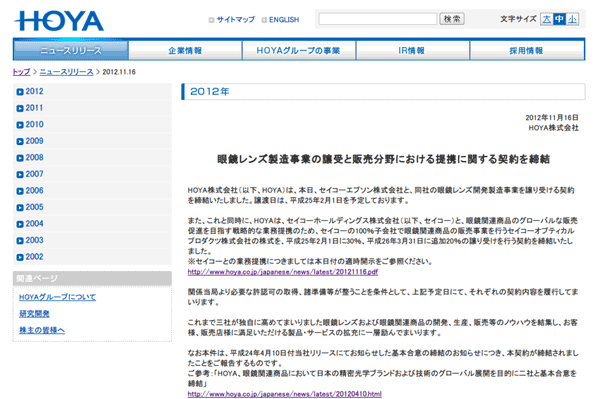Open the 研究開発 related page link
This screenshot has width=600, height=399.
(34, 314)
